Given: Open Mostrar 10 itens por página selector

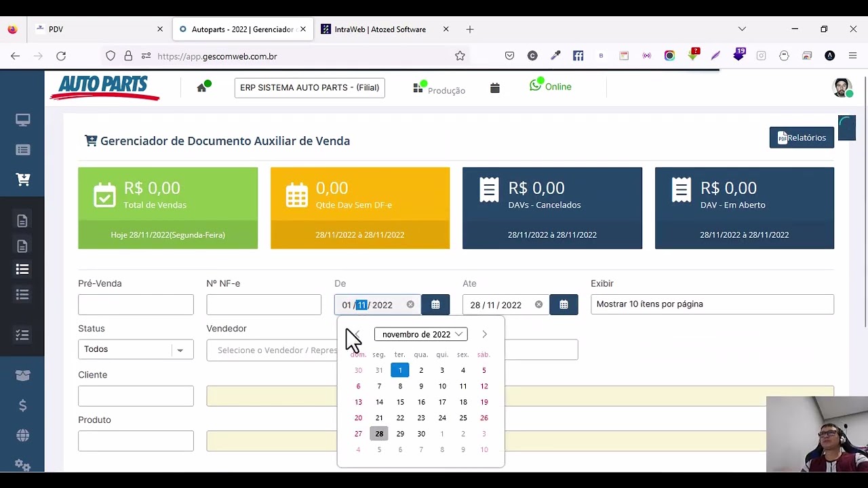Looking at the screenshot, I should [712, 304].
